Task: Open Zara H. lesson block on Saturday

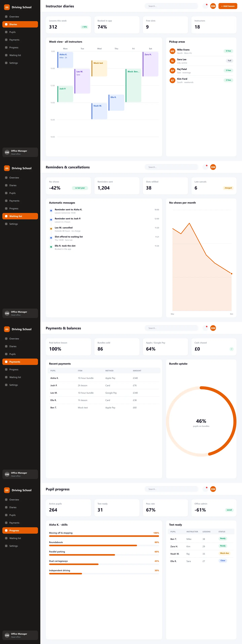Action: 151,64
